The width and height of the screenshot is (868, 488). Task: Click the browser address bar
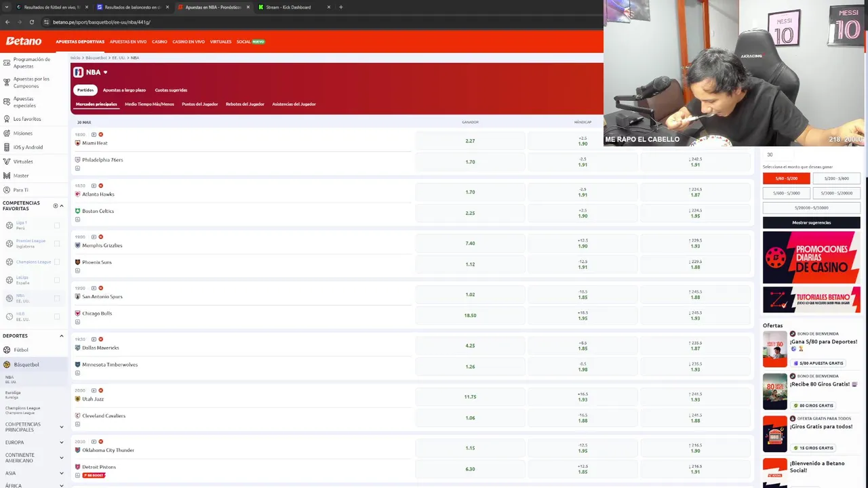(319, 22)
